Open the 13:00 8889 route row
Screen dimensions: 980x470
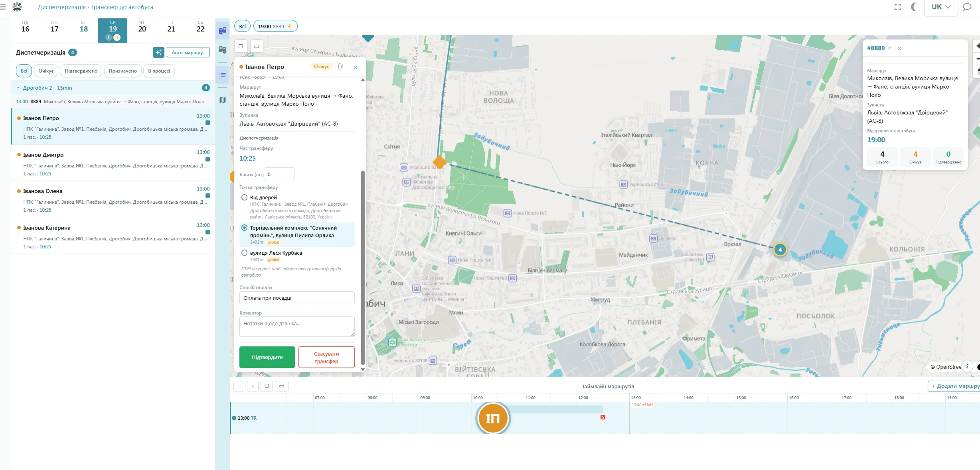point(113,102)
